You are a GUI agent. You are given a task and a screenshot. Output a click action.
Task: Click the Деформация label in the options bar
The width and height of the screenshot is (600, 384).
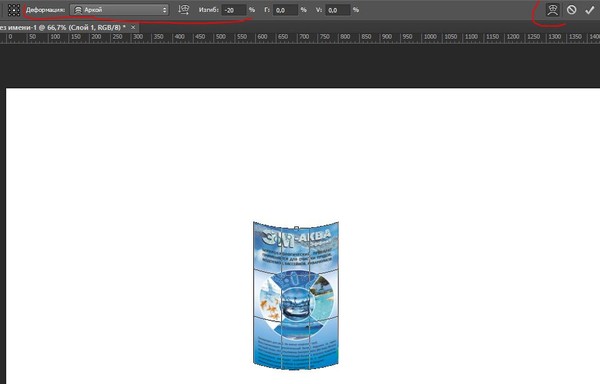point(45,10)
